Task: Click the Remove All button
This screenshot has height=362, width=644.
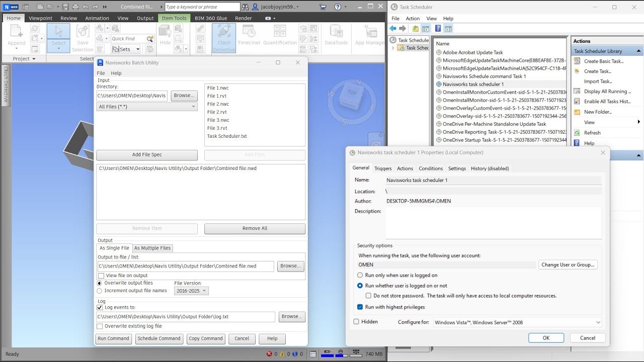Action: point(255,228)
